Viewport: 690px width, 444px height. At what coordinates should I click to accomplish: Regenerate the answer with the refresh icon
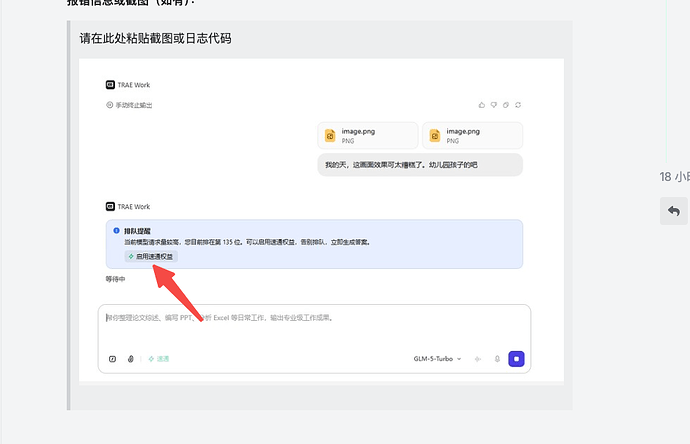click(518, 105)
